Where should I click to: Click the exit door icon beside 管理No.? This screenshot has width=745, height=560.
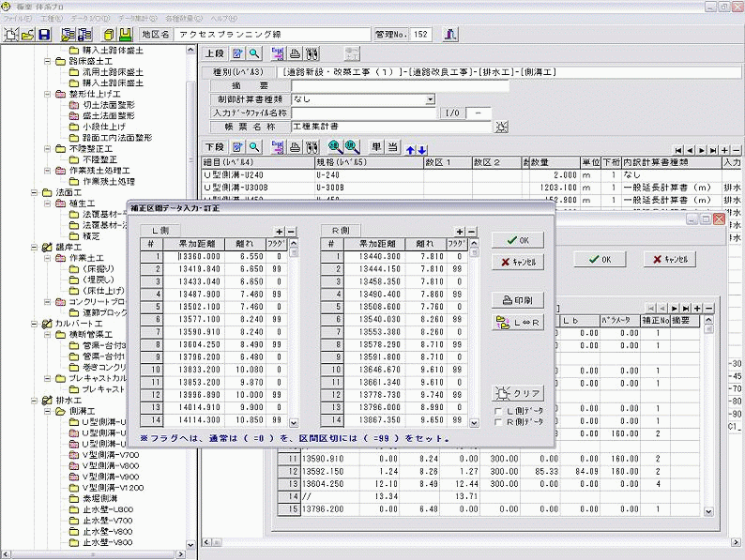pos(450,35)
